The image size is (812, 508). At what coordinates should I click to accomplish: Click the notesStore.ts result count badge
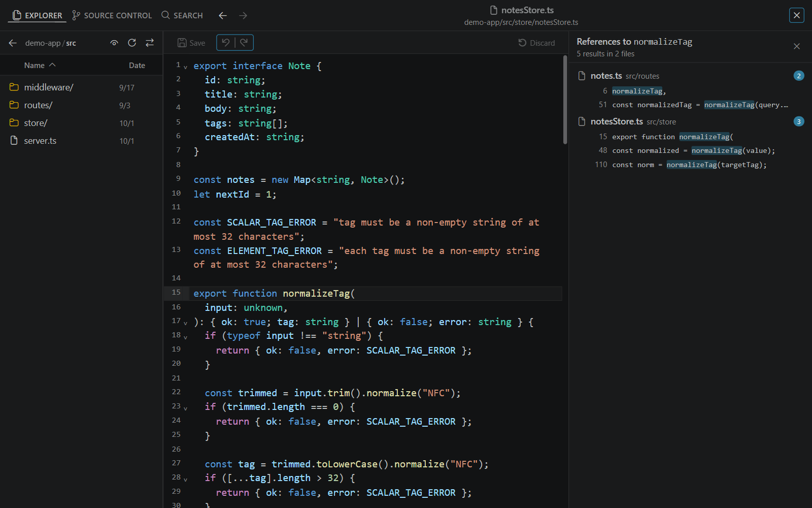pyautogui.click(x=799, y=121)
